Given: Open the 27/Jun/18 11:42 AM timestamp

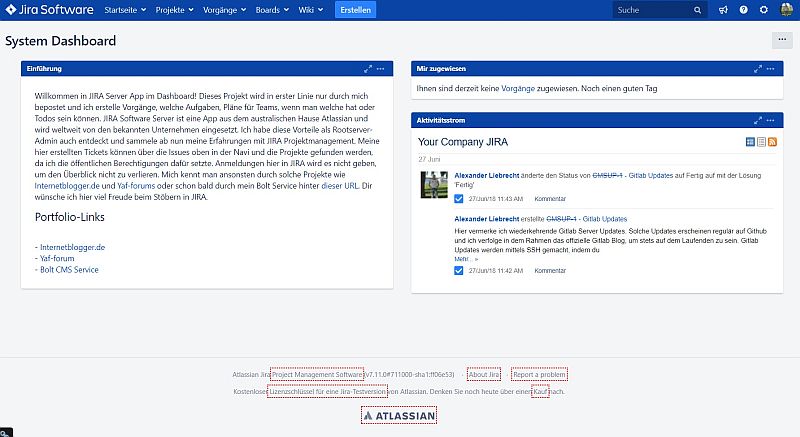Looking at the screenshot, I should point(496,271).
